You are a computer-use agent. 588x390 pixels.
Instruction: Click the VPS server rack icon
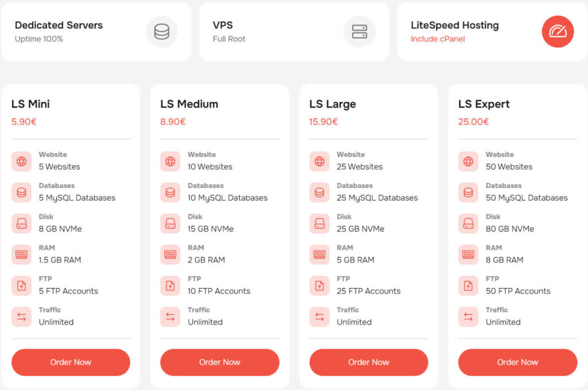click(360, 32)
